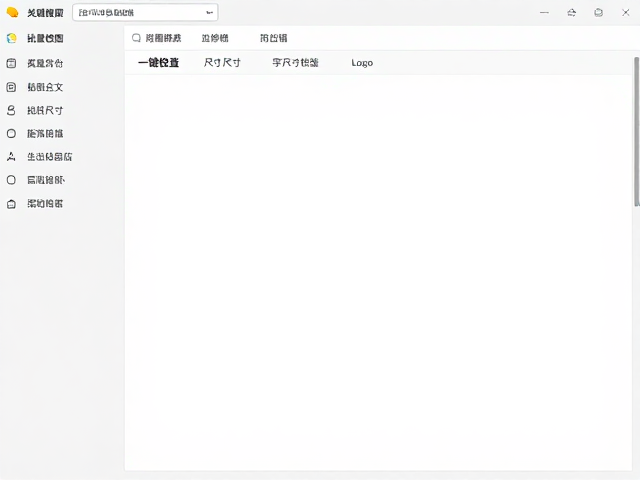Screen dimensions: 640x480
Task: Close the application window with the X
Action: point(625,13)
